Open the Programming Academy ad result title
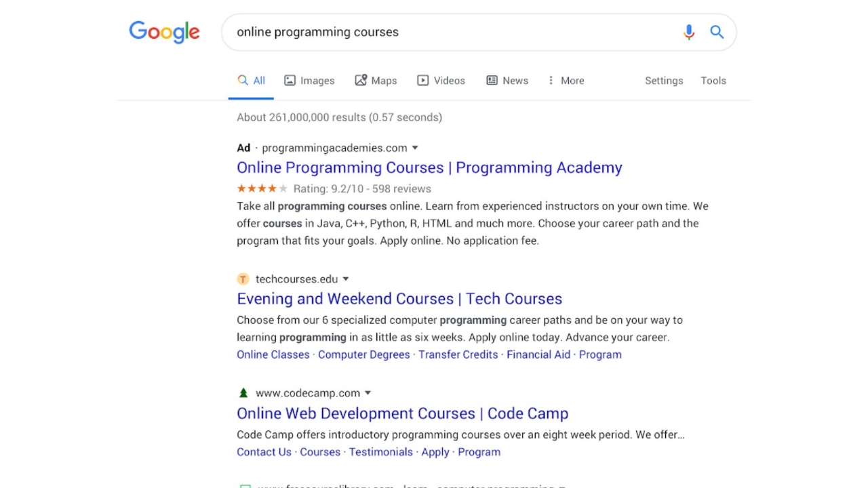Screen dimensions: 868x488 [x=429, y=167]
